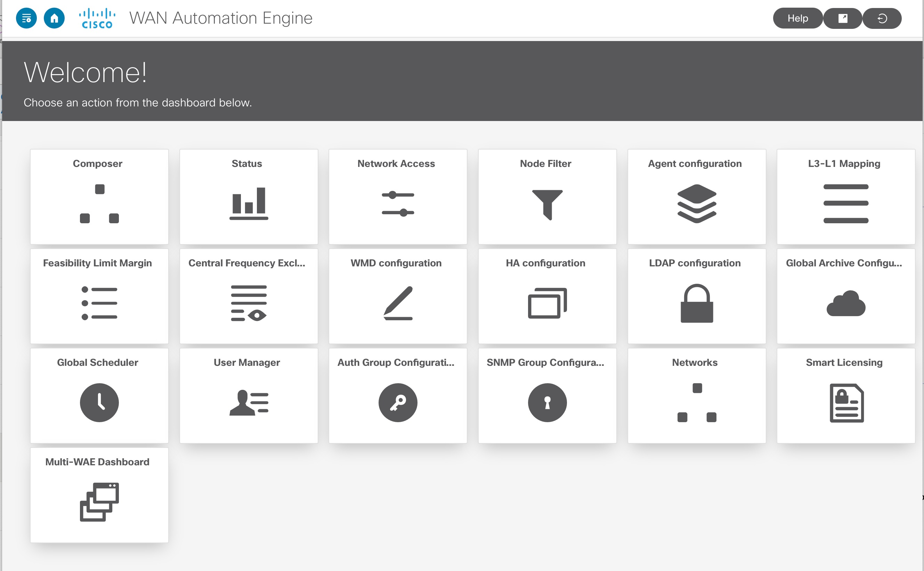Open L3-L1 Mapping tile

(x=845, y=197)
